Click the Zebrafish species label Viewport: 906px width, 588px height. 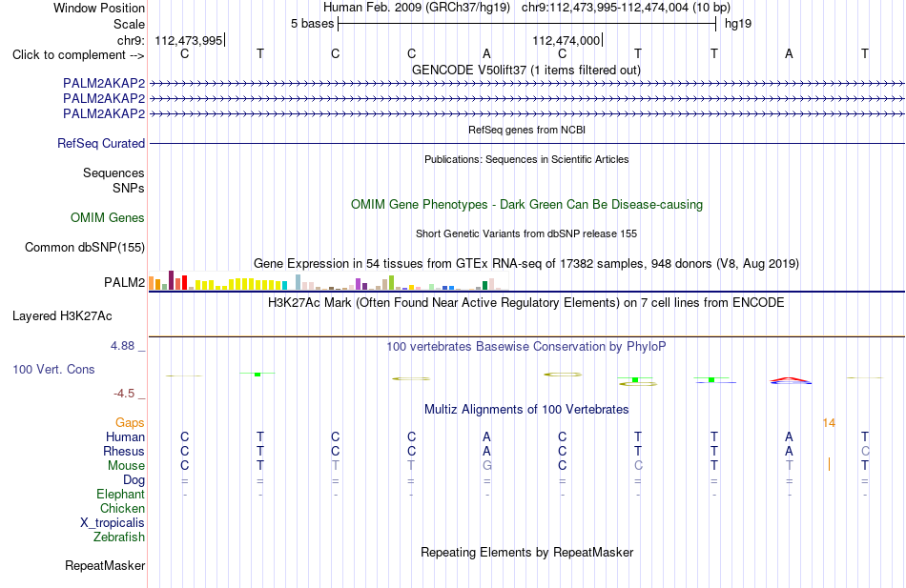point(119,537)
